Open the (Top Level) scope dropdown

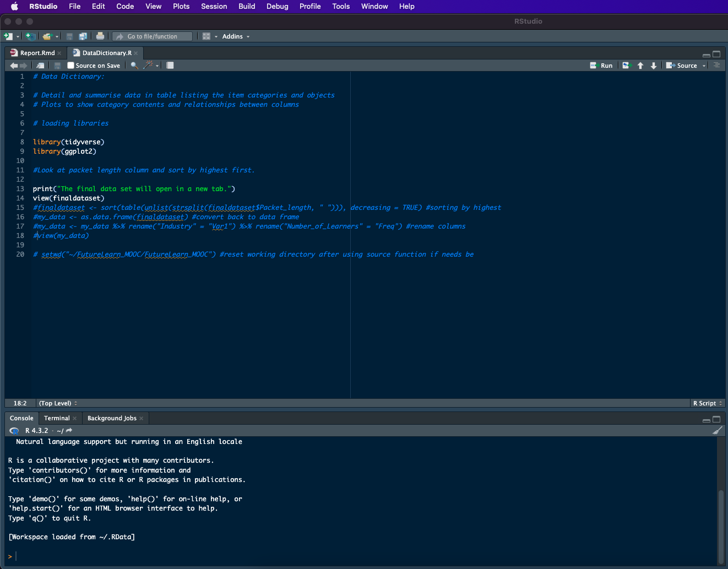tap(58, 403)
